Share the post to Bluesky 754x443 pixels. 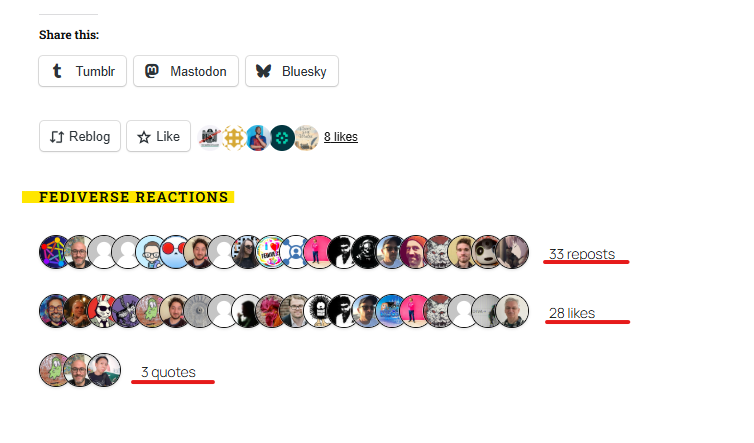coord(292,71)
